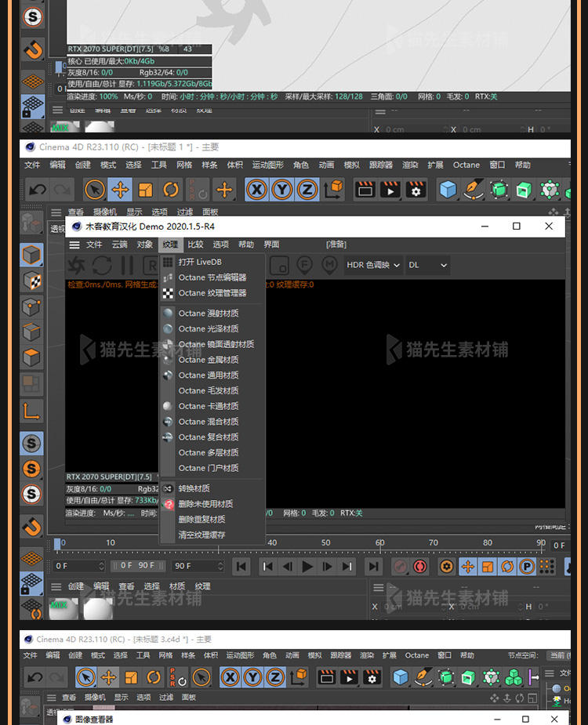Click the Octane logo send-scene icon in Live Viewer

coord(76,266)
